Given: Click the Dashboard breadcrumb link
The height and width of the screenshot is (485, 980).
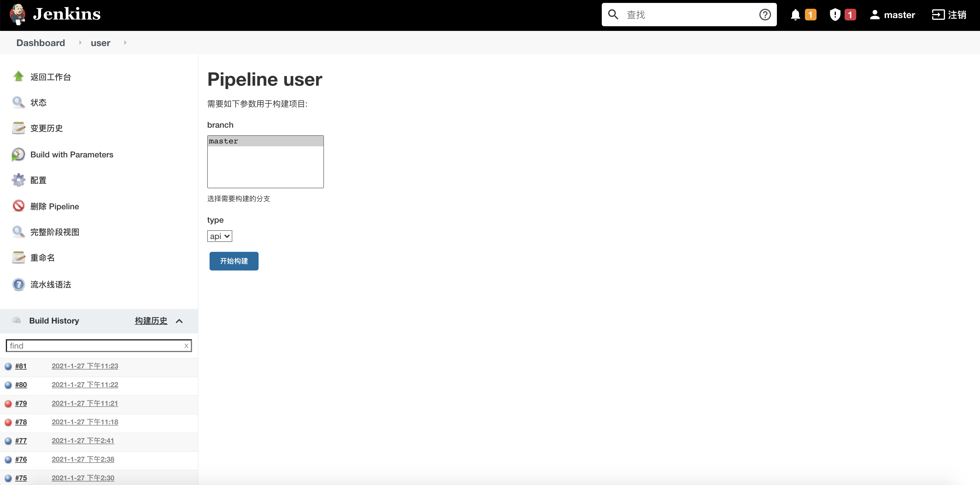Looking at the screenshot, I should click(41, 43).
